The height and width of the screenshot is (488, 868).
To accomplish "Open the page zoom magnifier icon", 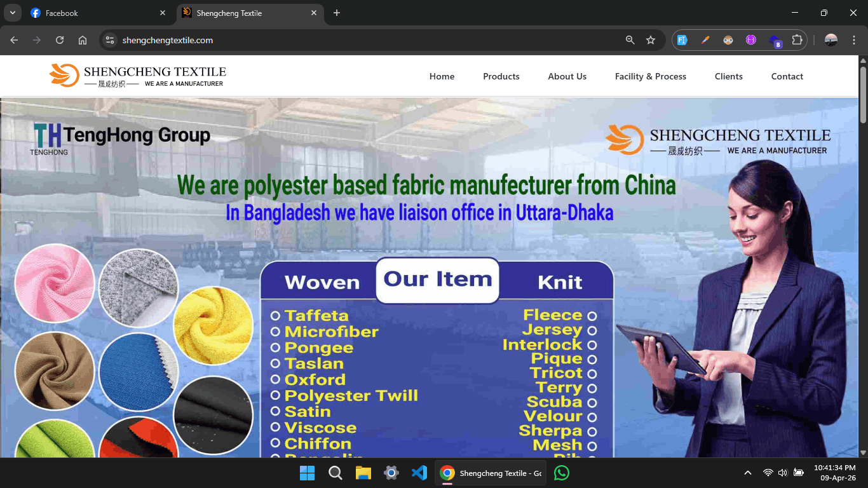I will [630, 40].
